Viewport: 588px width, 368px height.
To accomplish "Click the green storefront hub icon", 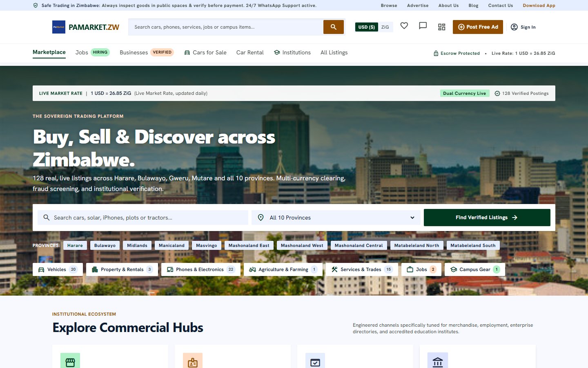I will pos(70,362).
